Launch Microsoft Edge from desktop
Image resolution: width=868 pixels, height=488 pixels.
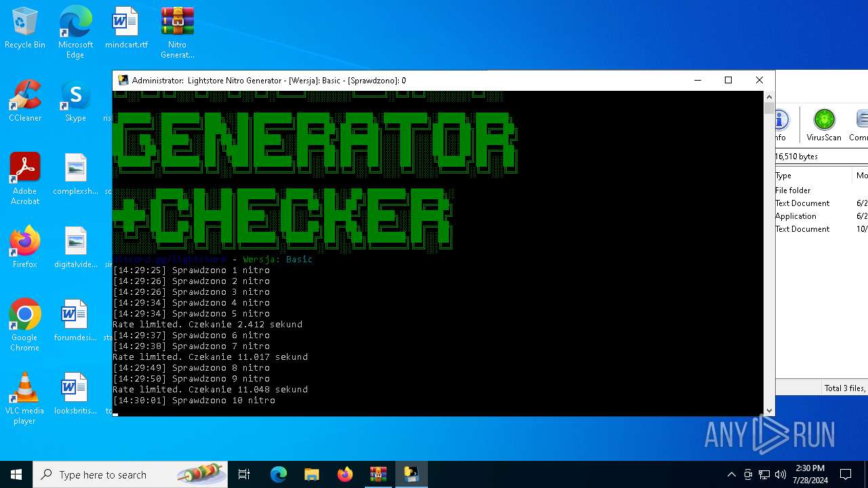tap(75, 32)
